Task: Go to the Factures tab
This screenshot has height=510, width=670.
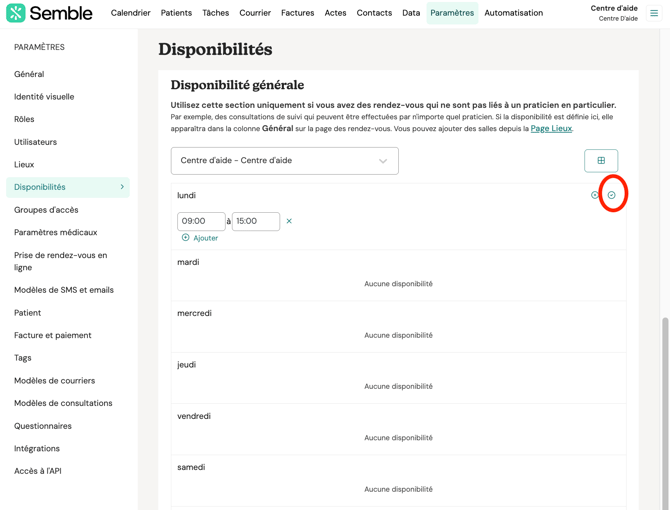Action: [x=297, y=13]
